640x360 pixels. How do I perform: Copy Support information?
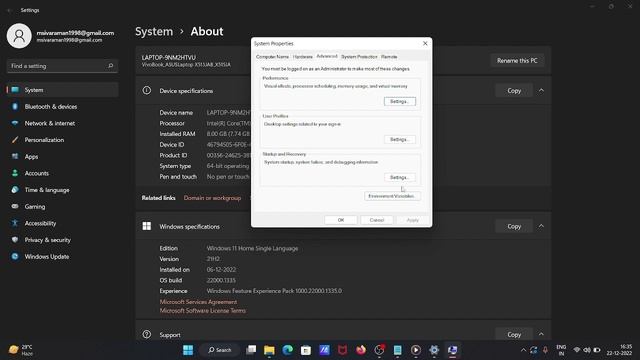(x=514, y=334)
